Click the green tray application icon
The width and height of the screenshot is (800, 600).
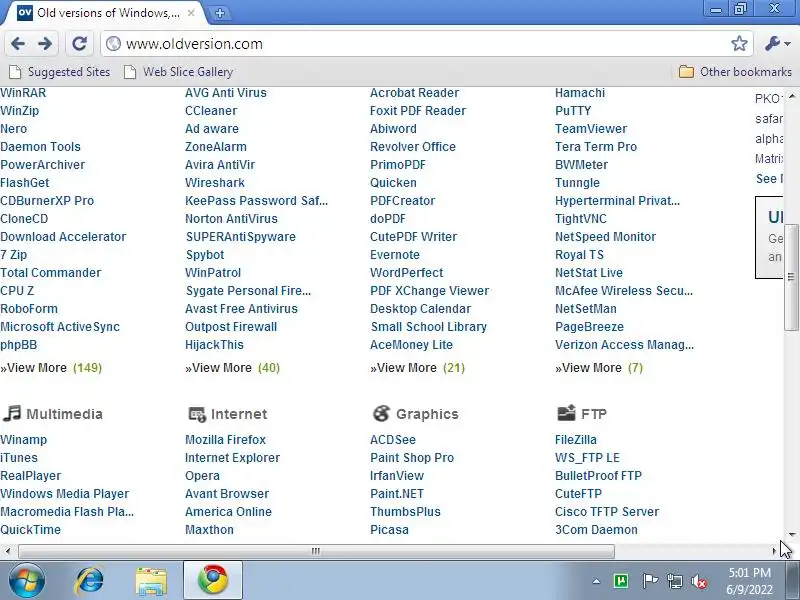621,581
